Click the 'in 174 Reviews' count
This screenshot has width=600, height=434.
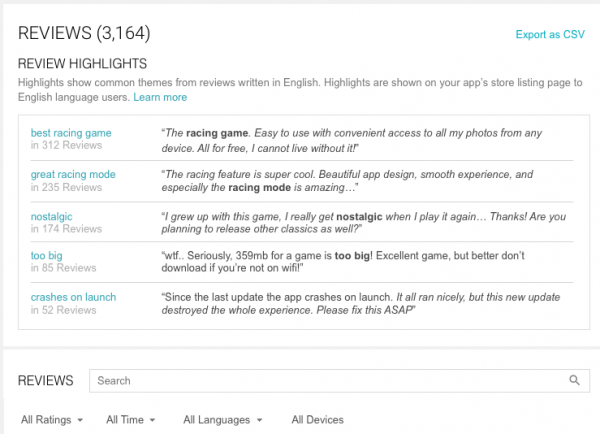(67, 228)
